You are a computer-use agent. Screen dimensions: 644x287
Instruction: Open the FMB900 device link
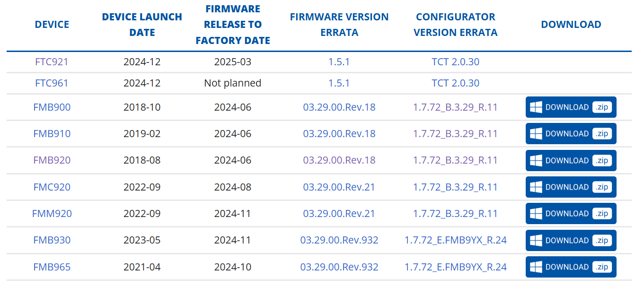52,107
